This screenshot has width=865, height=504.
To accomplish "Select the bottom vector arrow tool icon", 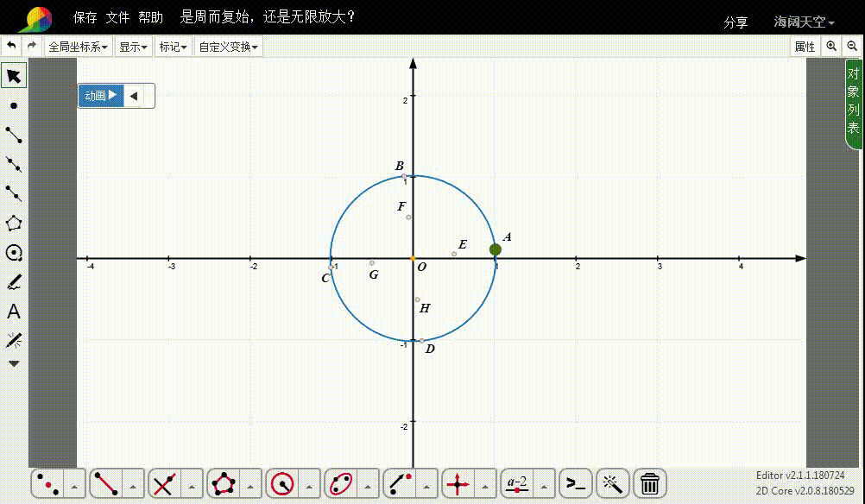I will pos(400,483).
